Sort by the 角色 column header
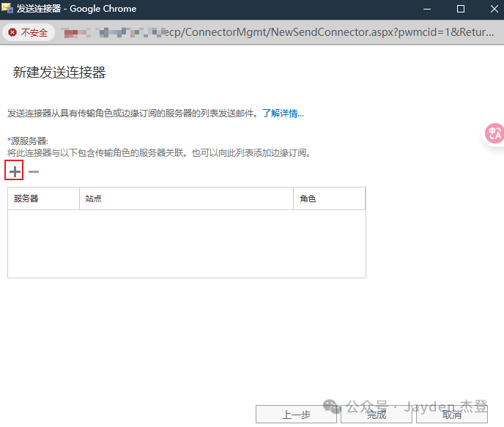Image resolution: width=504 pixels, height=427 pixels. pyautogui.click(x=329, y=198)
